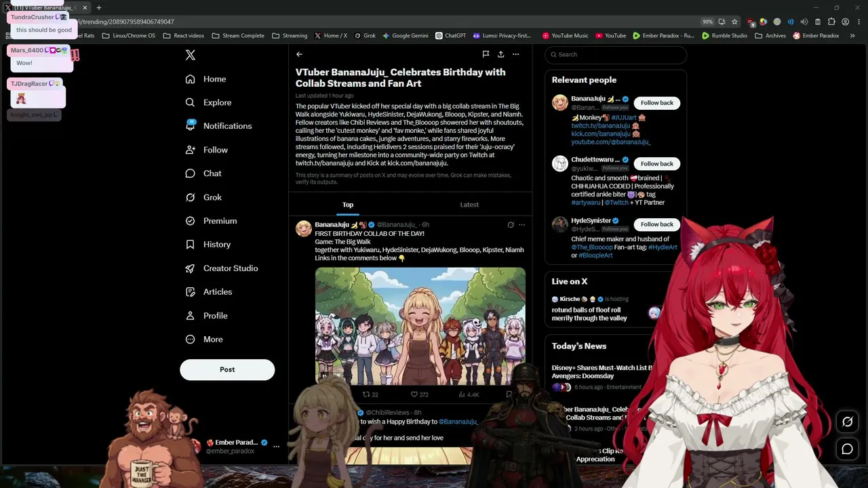Viewport: 868px width, 488px height.
Task: Follow back HydeSynister
Action: [x=657, y=224]
